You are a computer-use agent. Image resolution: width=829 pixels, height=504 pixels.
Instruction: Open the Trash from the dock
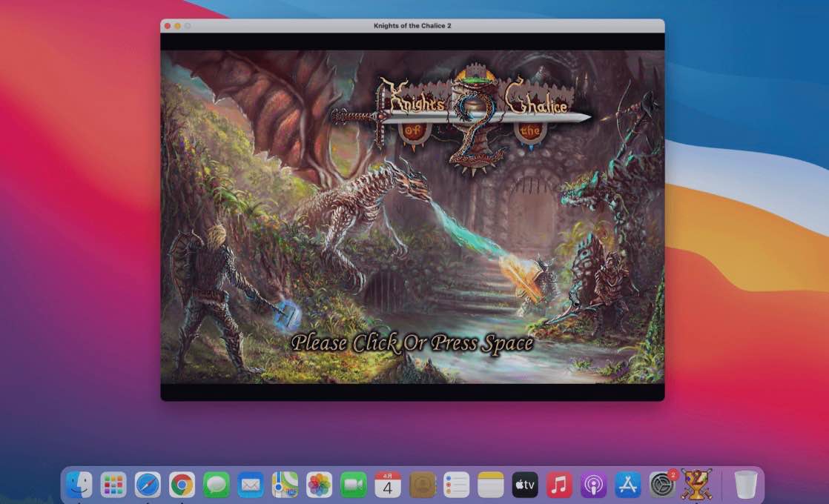pyautogui.click(x=745, y=485)
